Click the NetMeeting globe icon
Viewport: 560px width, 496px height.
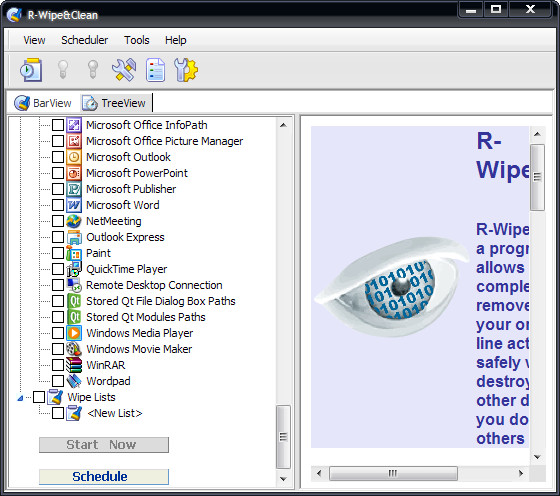pos(74,221)
